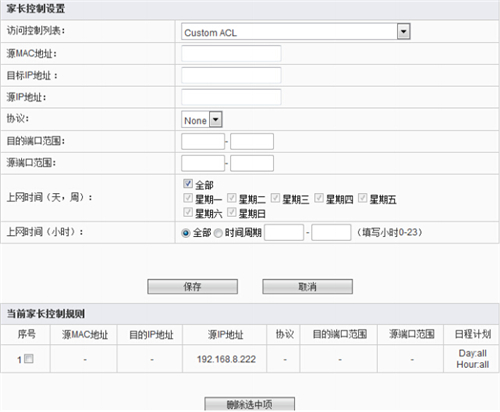
Task: Toggle the 星期一 checkbox
Action: tap(188, 198)
